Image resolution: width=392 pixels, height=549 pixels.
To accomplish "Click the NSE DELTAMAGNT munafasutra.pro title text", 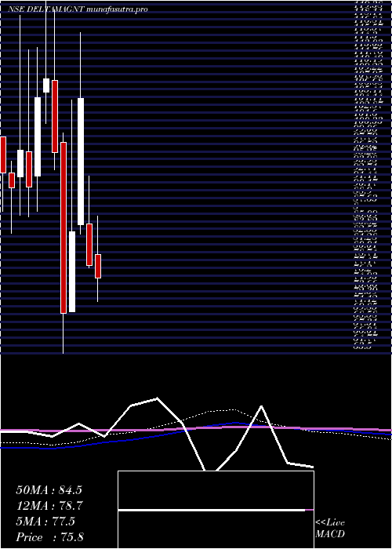I will click(x=78, y=9).
